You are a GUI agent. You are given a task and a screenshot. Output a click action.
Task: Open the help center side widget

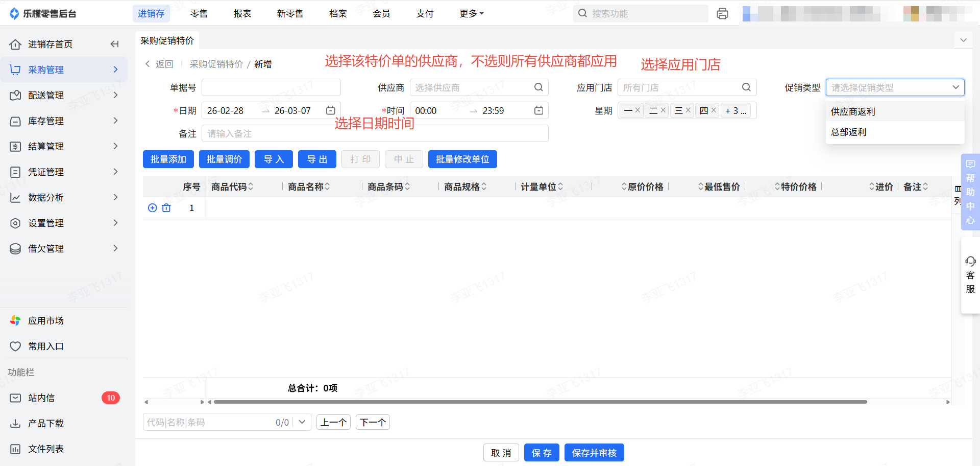(x=970, y=192)
